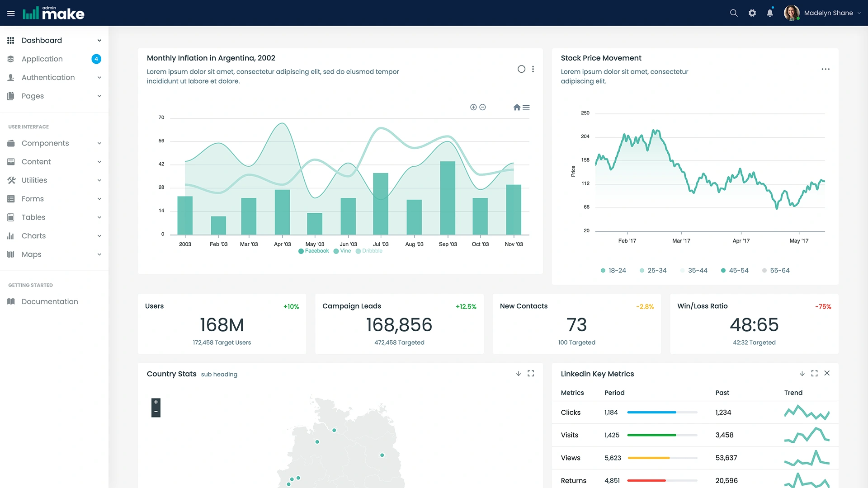Viewport: 868px width, 488px height.
Task: Expand the Content chevron
Action: click(x=99, y=162)
